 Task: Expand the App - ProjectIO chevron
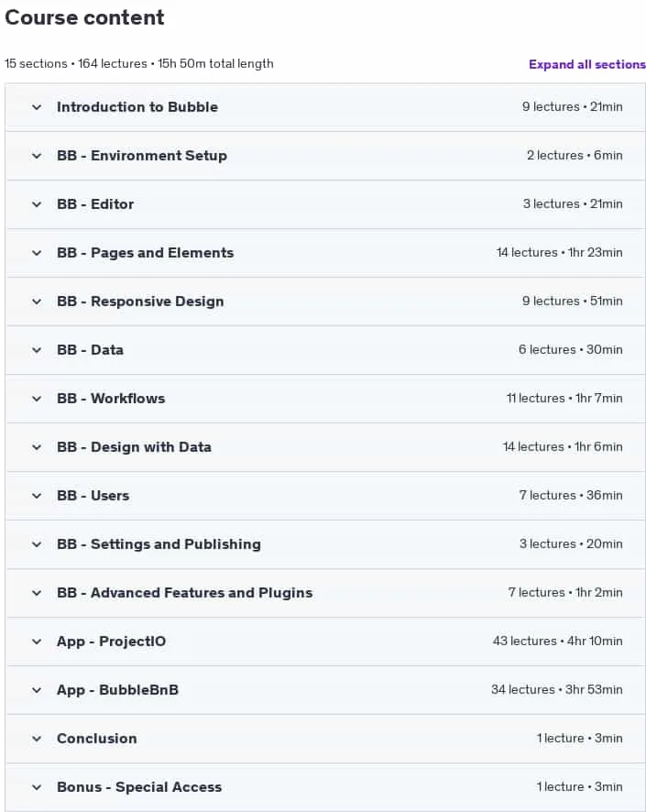point(37,642)
